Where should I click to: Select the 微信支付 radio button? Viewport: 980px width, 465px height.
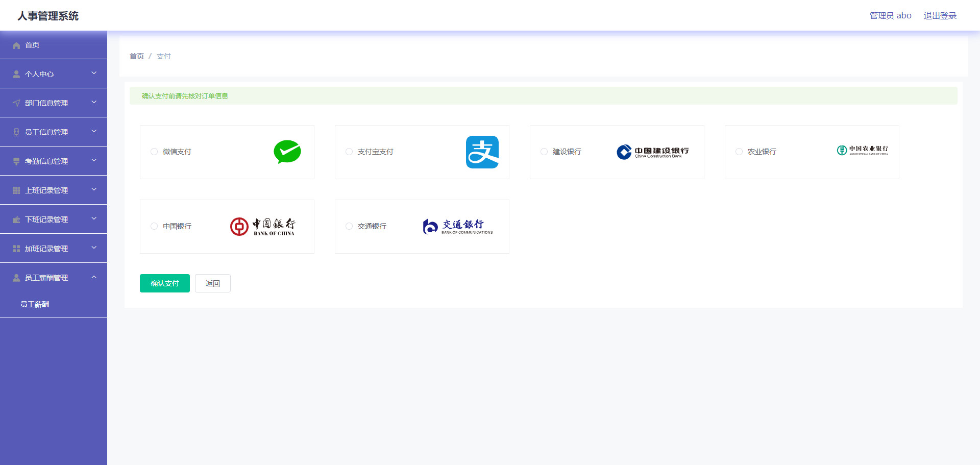click(154, 152)
